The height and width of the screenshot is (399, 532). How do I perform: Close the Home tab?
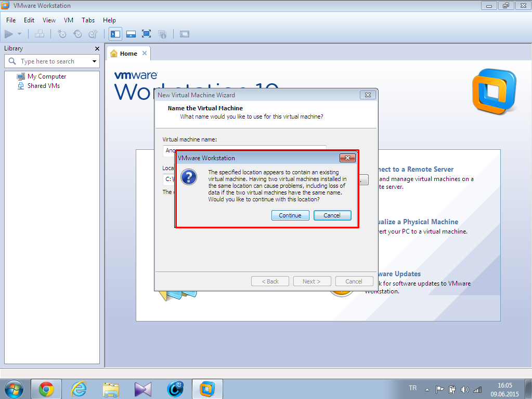tap(145, 53)
